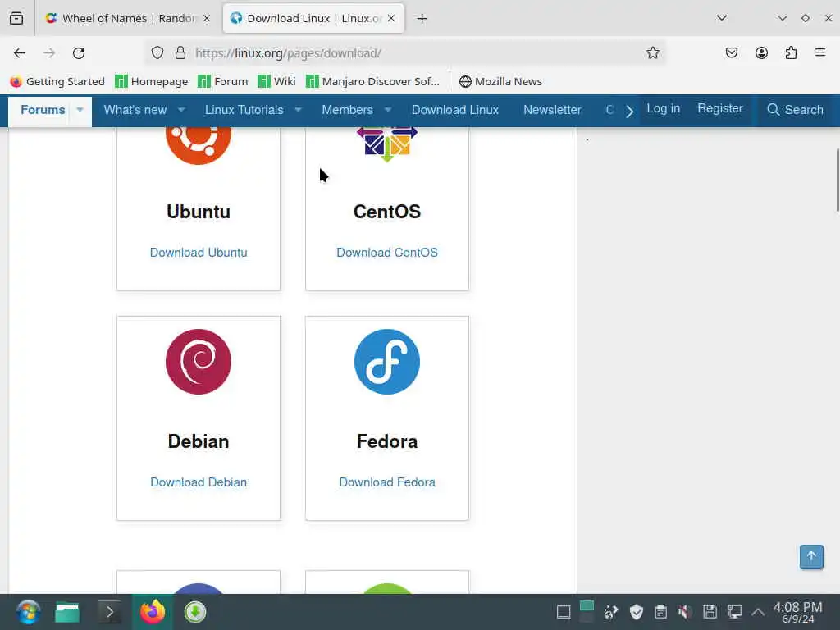Click the Download Fedora link
The height and width of the screenshot is (630, 840).
[x=387, y=482]
